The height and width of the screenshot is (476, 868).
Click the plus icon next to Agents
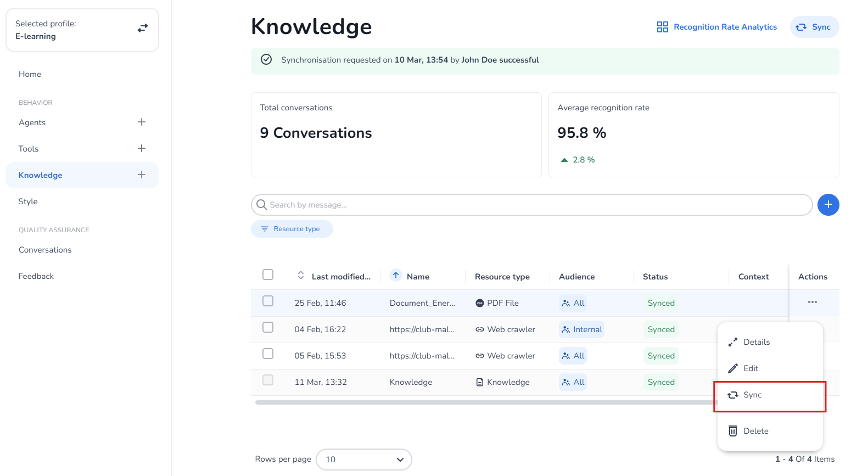point(142,122)
